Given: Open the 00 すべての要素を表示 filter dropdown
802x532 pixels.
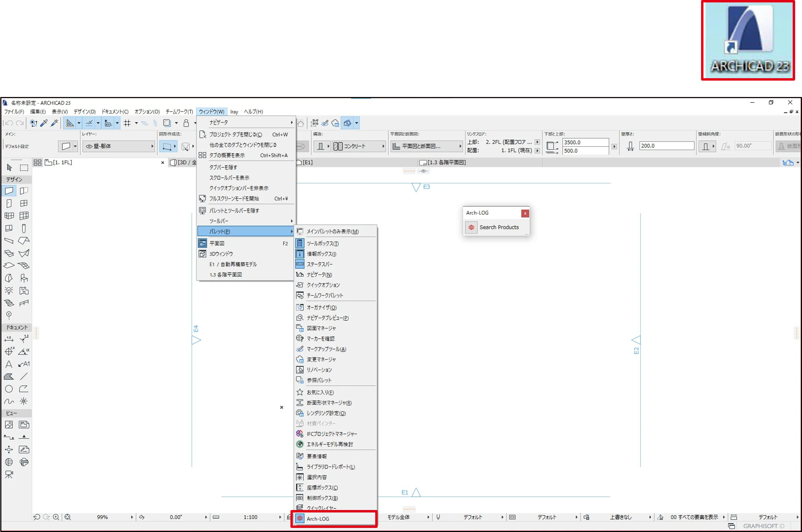Looking at the screenshot, I should pyautogui.click(x=724, y=517).
